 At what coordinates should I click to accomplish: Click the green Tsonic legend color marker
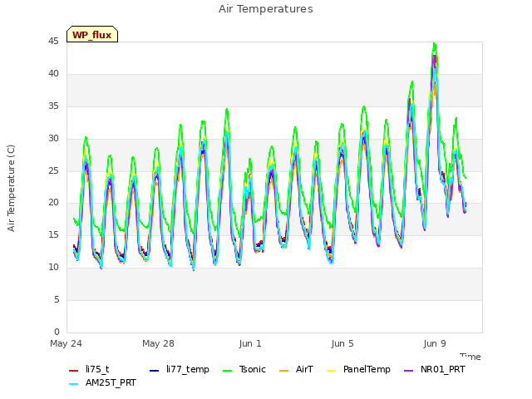[x=227, y=371]
